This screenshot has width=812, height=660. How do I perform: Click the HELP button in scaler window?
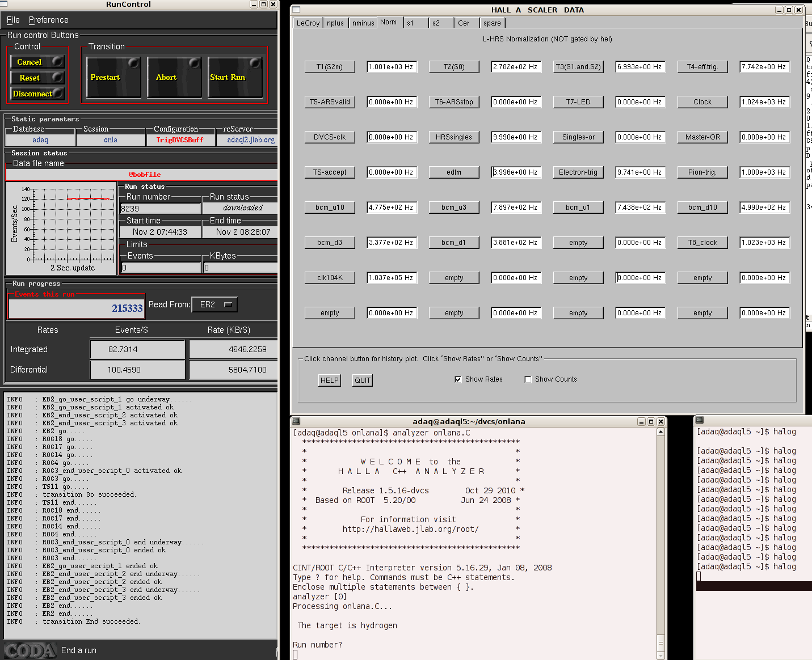[329, 380]
